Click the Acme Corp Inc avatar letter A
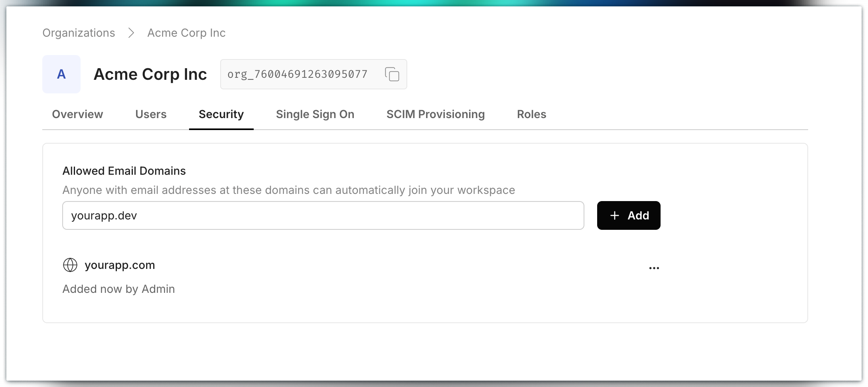 (x=61, y=74)
